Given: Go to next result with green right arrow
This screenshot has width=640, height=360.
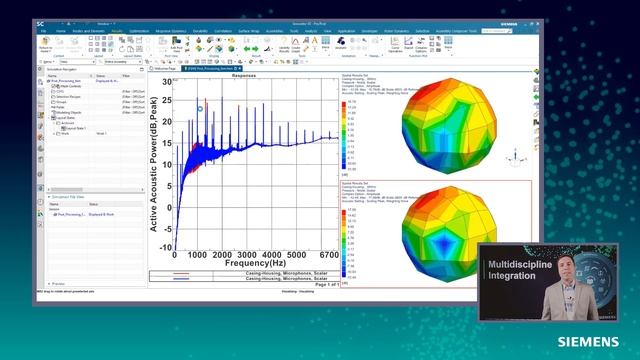Looking at the screenshot, I should coord(256,49).
